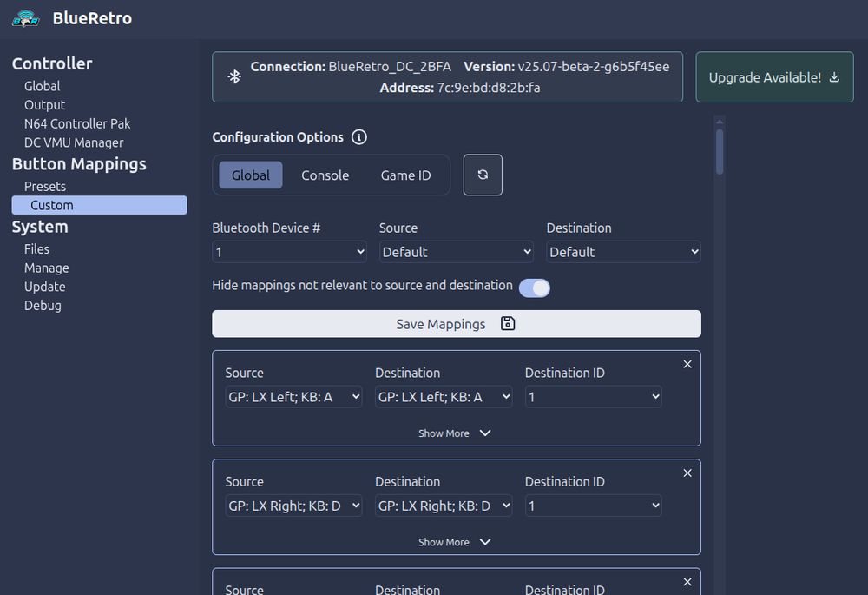This screenshot has width=868, height=595.
Task: Open the top Source Default dropdown
Action: 457,252
